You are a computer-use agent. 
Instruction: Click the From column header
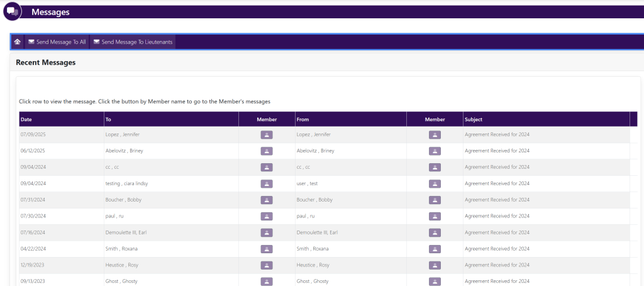click(303, 119)
